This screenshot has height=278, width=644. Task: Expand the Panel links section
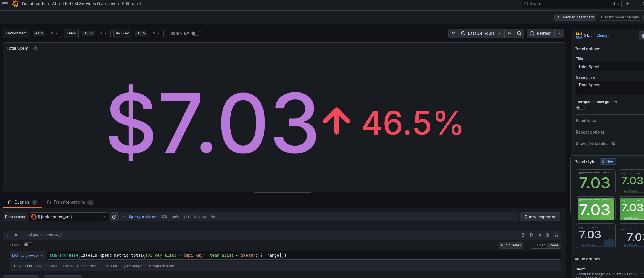pyautogui.click(x=586, y=121)
